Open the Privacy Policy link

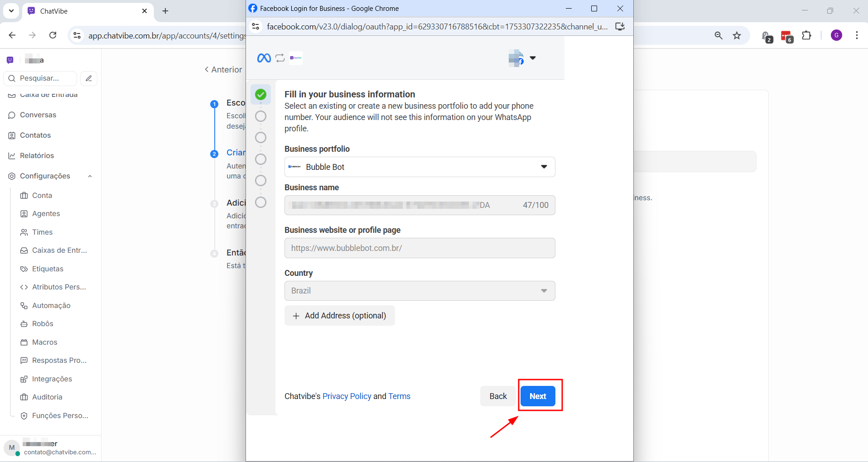tap(347, 396)
